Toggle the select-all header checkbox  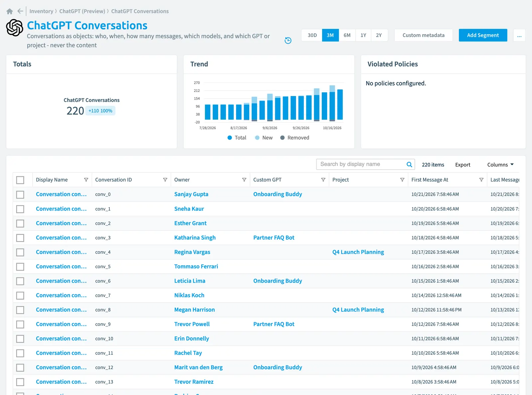pyautogui.click(x=20, y=180)
